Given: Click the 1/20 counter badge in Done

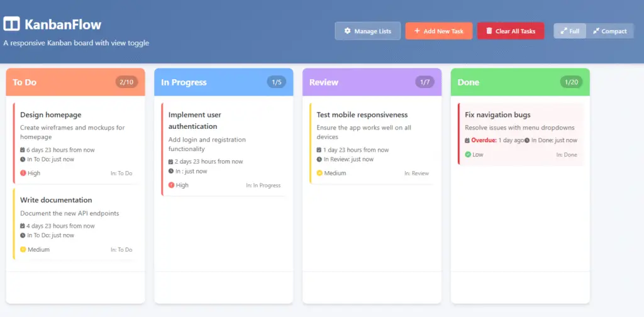Looking at the screenshot, I should click(572, 82).
